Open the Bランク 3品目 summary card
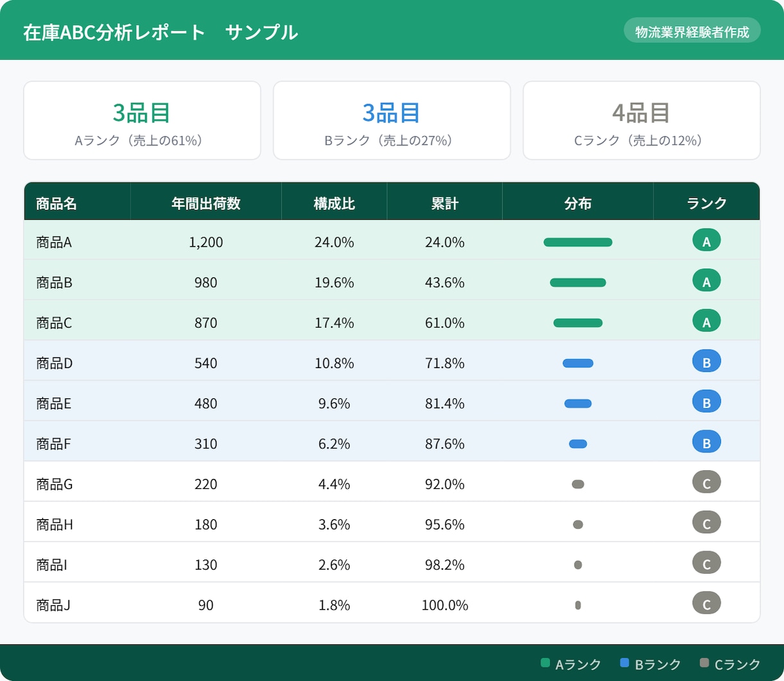Viewport: 784px width, 681px height. click(x=392, y=120)
